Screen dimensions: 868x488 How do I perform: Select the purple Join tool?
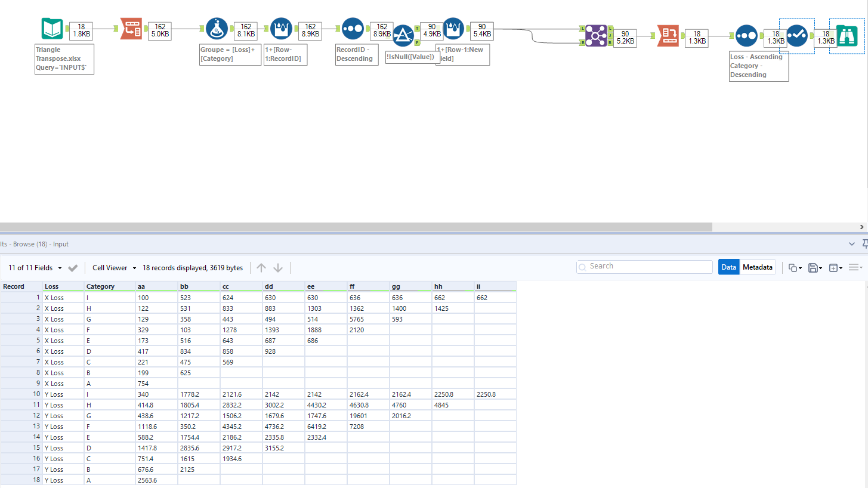pos(596,36)
